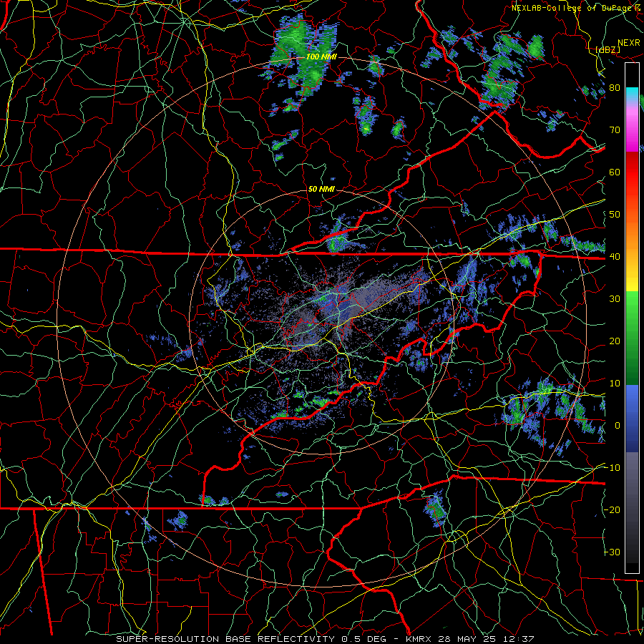The height and width of the screenshot is (644, 644).
Task: Click the 10 value on dBZ scale
Action: point(615,384)
